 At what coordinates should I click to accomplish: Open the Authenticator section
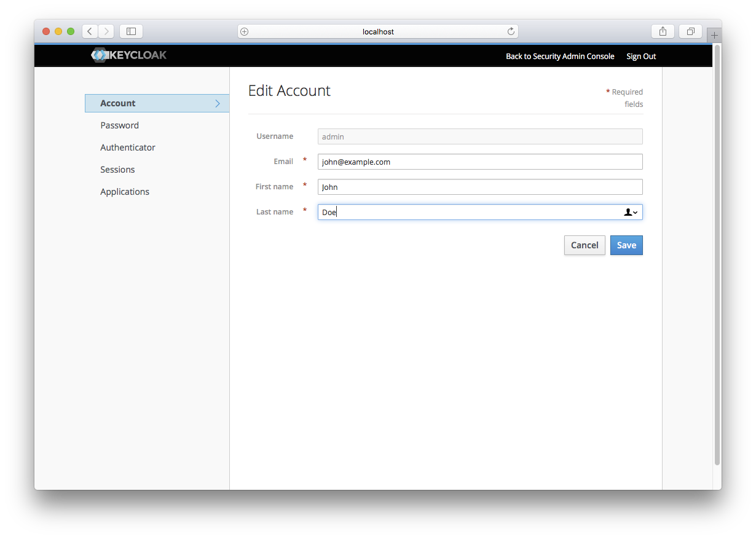[128, 148]
